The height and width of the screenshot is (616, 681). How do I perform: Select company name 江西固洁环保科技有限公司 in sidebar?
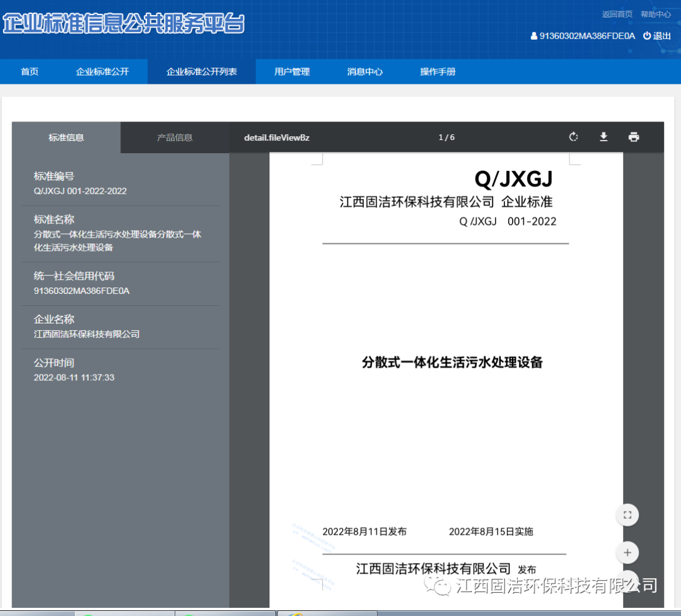tap(87, 334)
